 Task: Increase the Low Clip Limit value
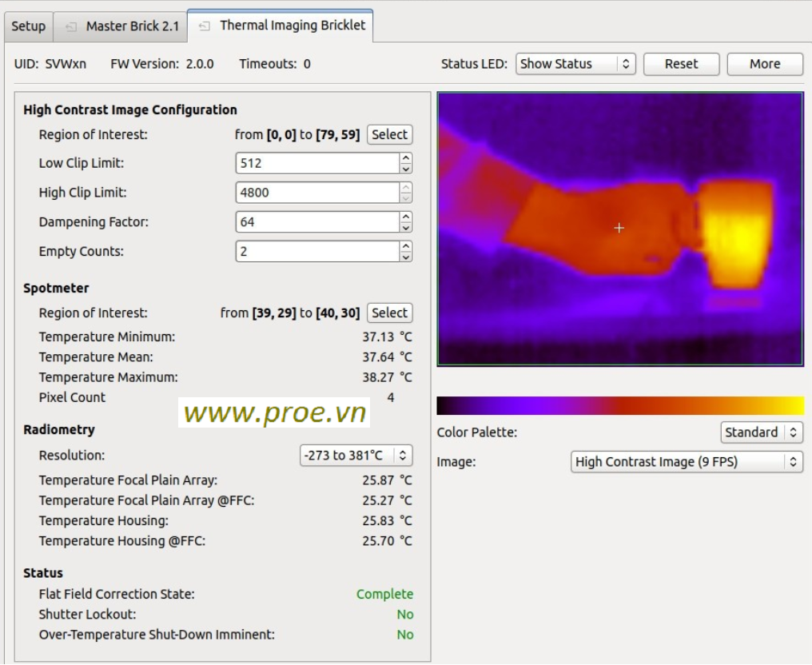406,158
